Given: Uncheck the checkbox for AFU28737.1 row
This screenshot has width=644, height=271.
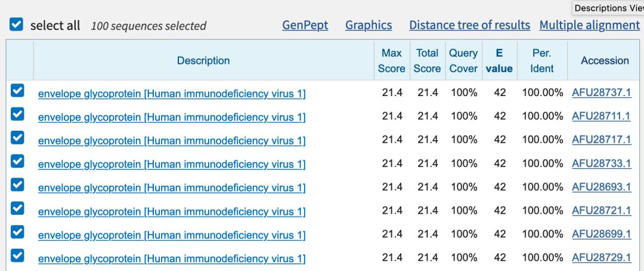Looking at the screenshot, I should [x=18, y=91].
